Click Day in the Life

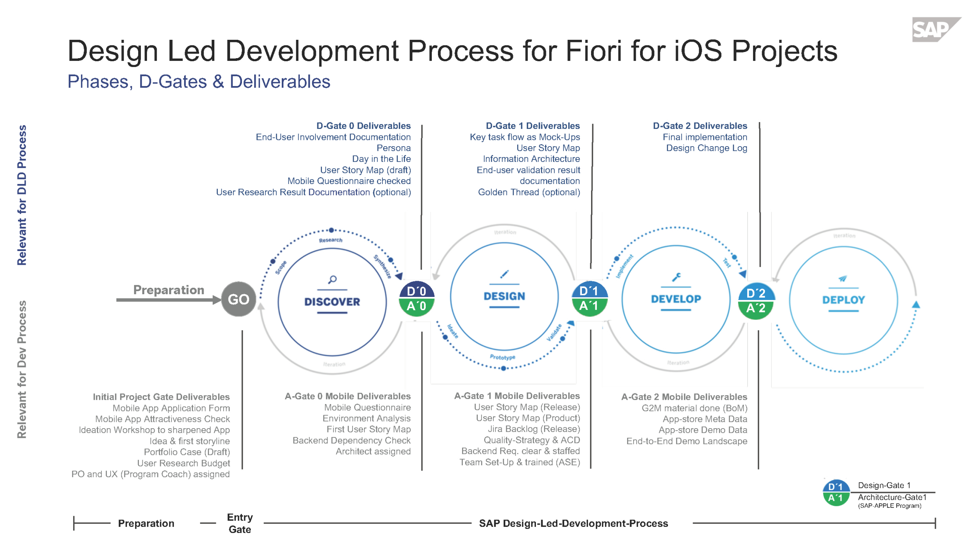(x=381, y=159)
